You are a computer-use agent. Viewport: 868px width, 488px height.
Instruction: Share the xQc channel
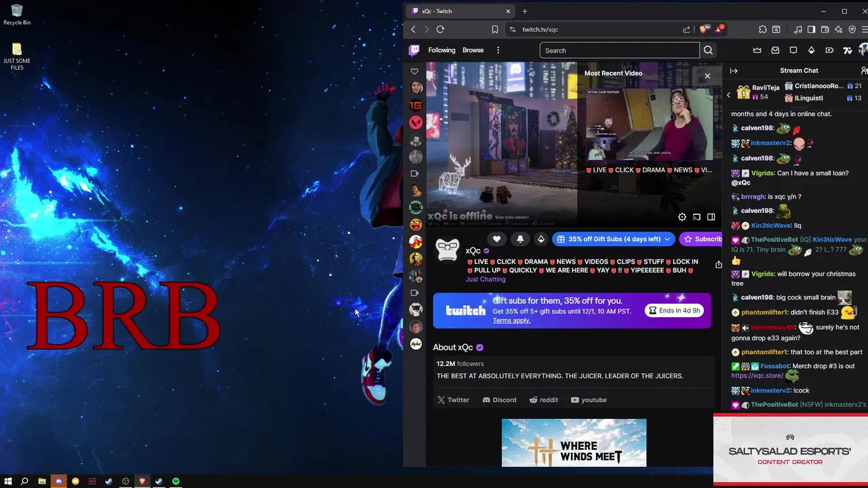tap(718, 264)
